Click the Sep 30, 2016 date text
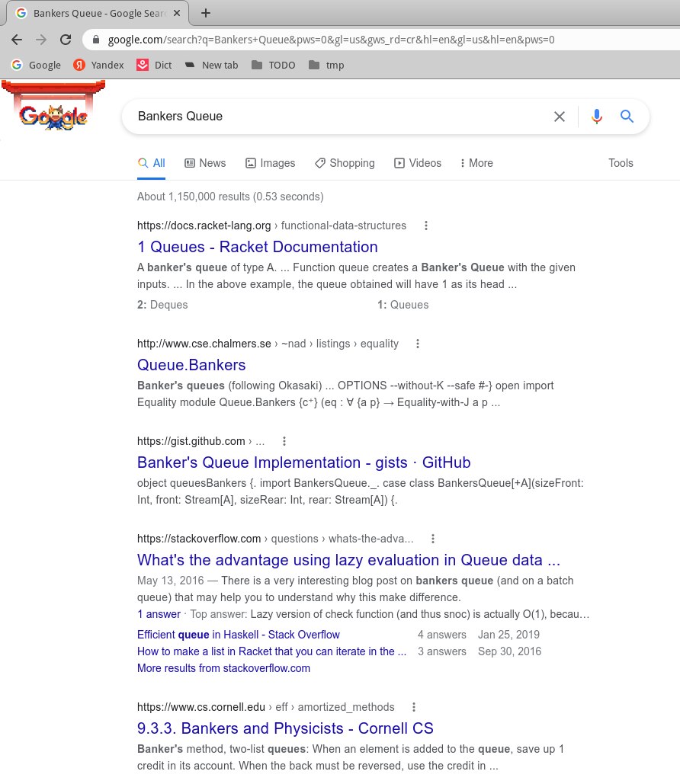 pyautogui.click(x=509, y=651)
